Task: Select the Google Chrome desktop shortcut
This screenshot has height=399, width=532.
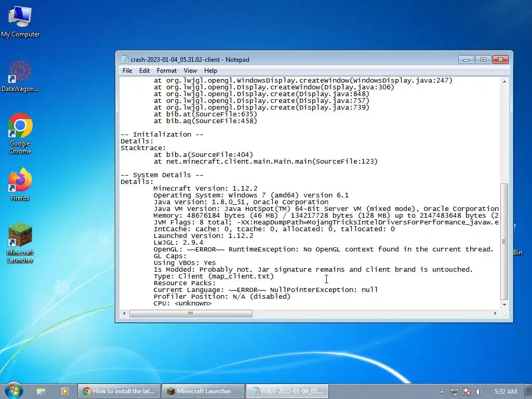Action: [20, 134]
